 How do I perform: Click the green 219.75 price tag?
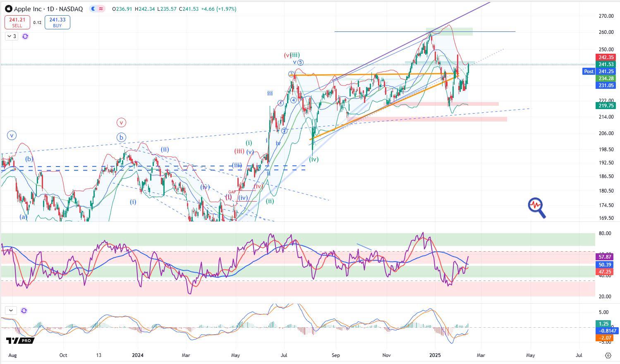pyautogui.click(x=606, y=106)
